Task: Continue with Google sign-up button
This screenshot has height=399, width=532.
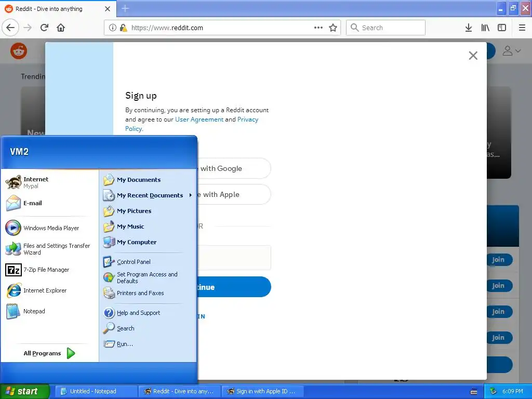Action: point(234,168)
